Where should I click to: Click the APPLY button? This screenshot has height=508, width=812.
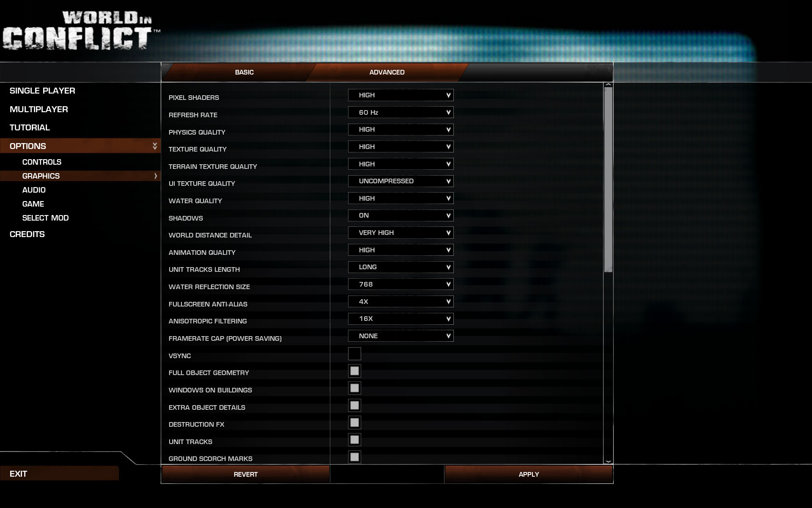point(528,473)
